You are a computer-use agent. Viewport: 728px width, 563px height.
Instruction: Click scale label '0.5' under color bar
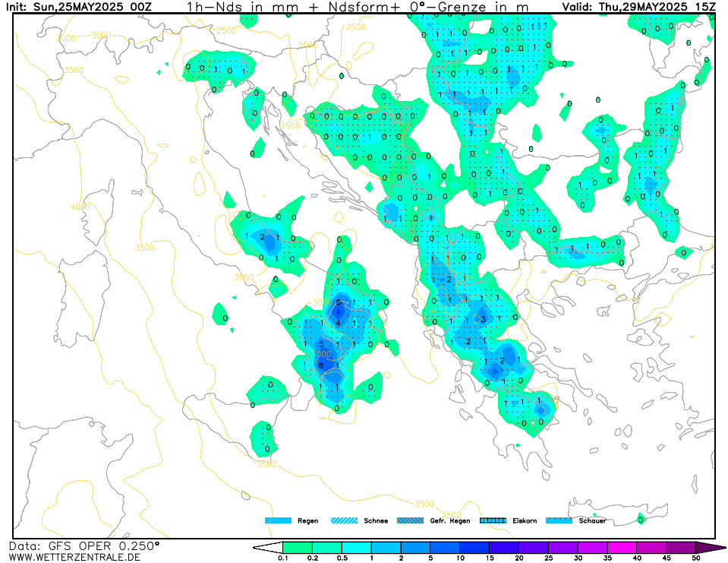342,558
